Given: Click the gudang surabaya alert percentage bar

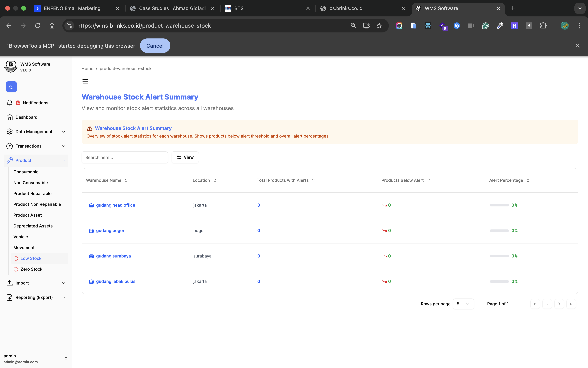Looking at the screenshot, I should (x=499, y=256).
